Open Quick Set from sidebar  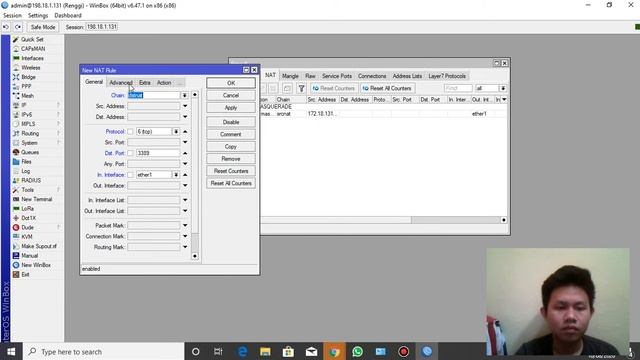coord(32,40)
